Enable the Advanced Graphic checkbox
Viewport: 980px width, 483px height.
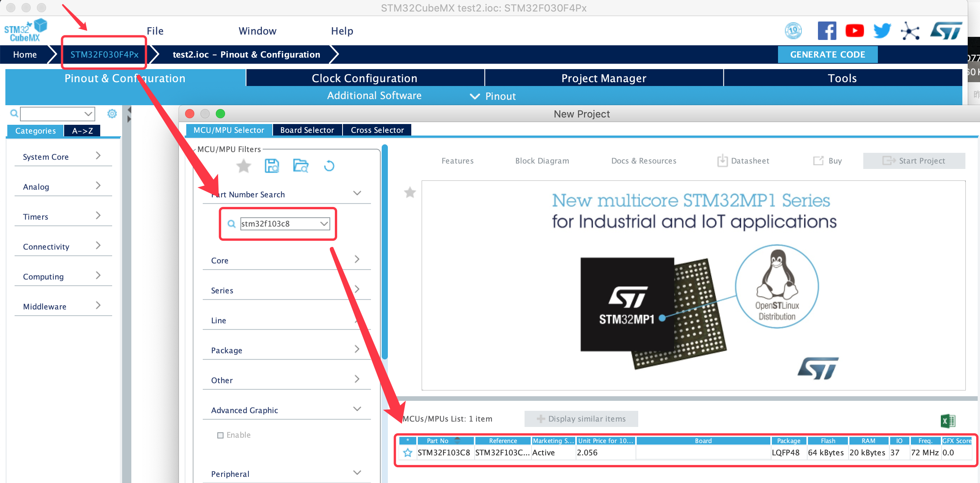[x=220, y=435]
